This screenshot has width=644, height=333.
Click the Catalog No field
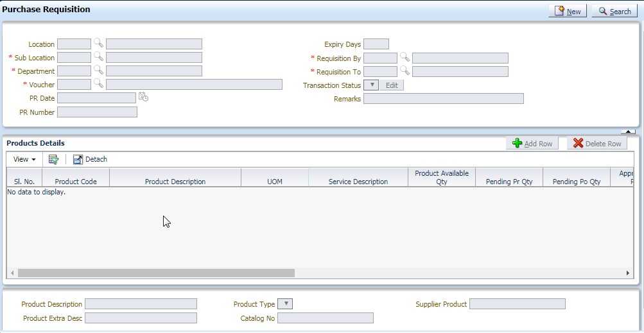(x=326, y=318)
